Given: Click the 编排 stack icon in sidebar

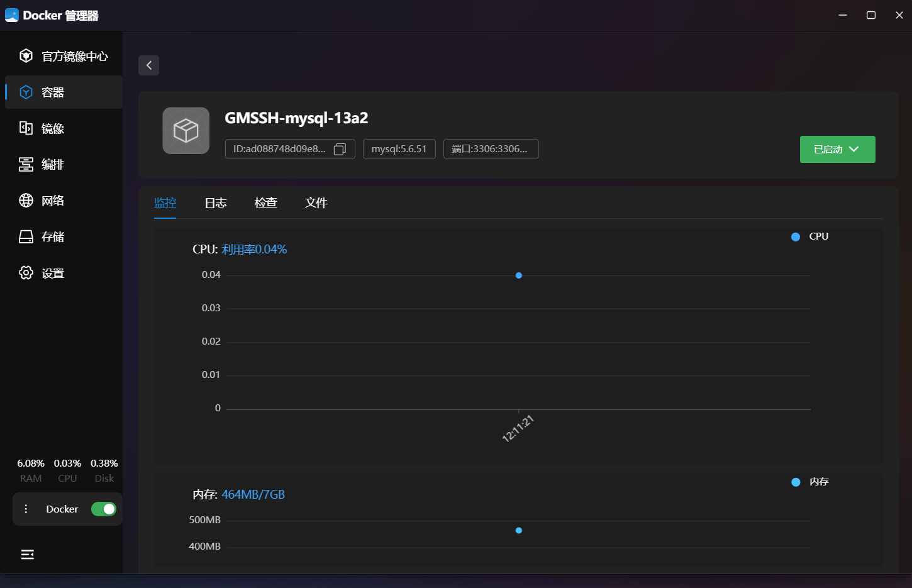Looking at the screenshot, I should tap(26, 165).
